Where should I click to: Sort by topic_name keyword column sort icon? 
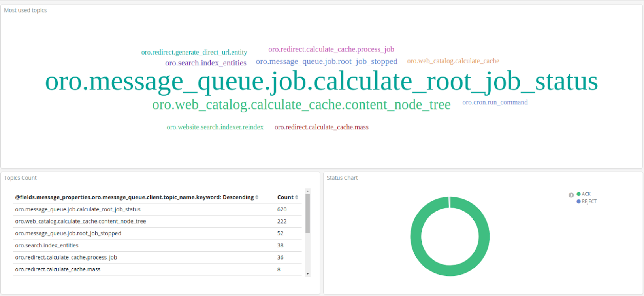[x=257, y=197]
